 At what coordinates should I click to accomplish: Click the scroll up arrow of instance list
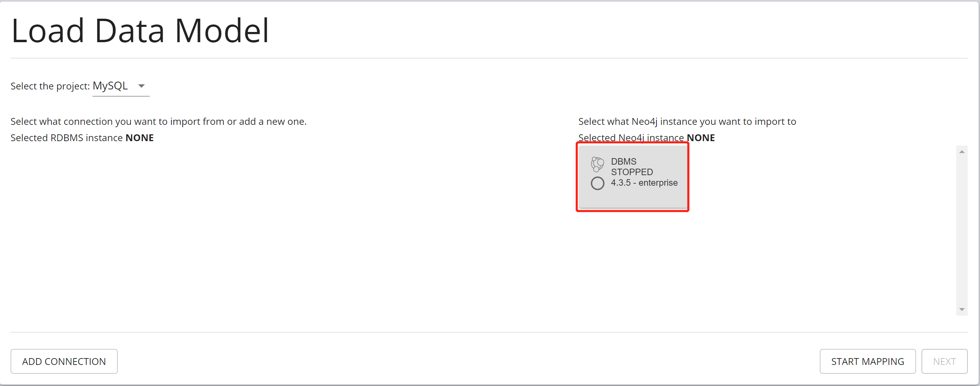pos(961,152)
